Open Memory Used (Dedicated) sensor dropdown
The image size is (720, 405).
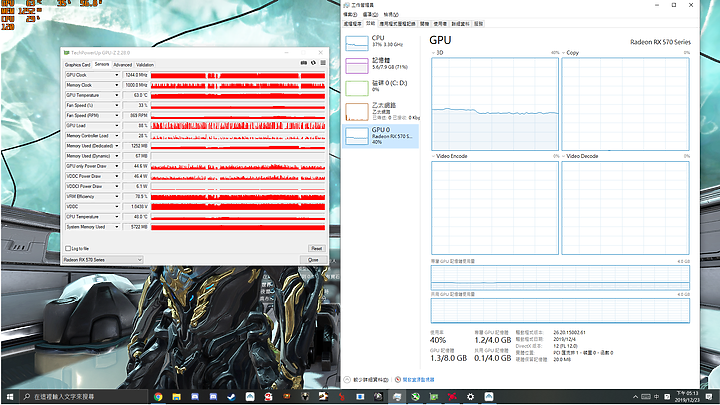pyautogui.click(x=116, y=146)
